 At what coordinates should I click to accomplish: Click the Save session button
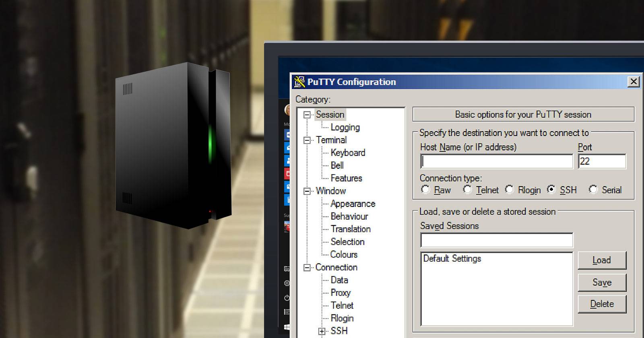(x=602, y=282)
